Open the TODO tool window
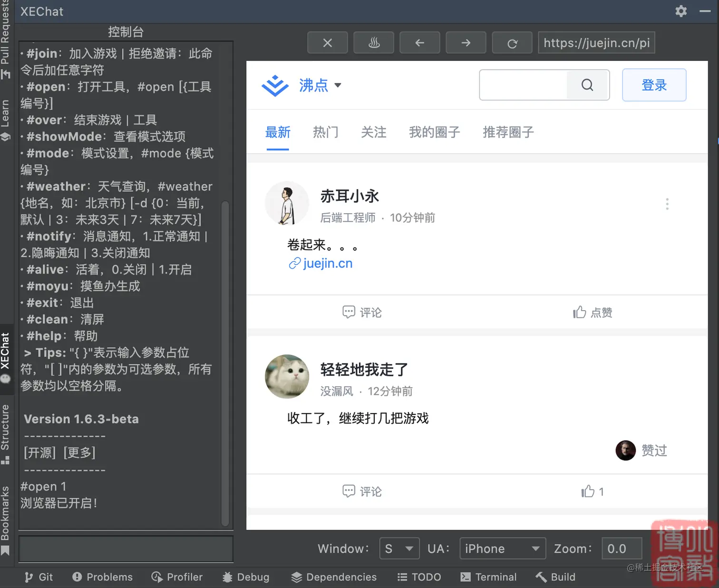The image size is (719, 588). click(x=419, y=577)
